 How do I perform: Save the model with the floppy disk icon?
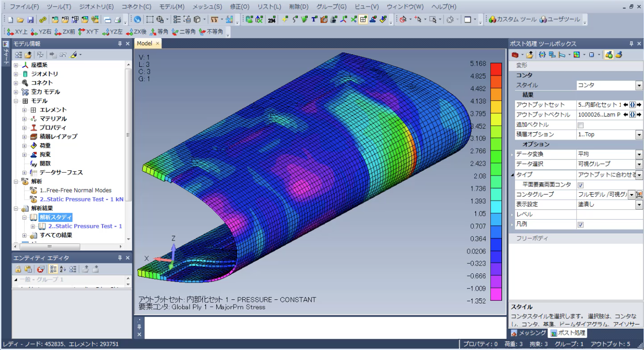[30, 19]
